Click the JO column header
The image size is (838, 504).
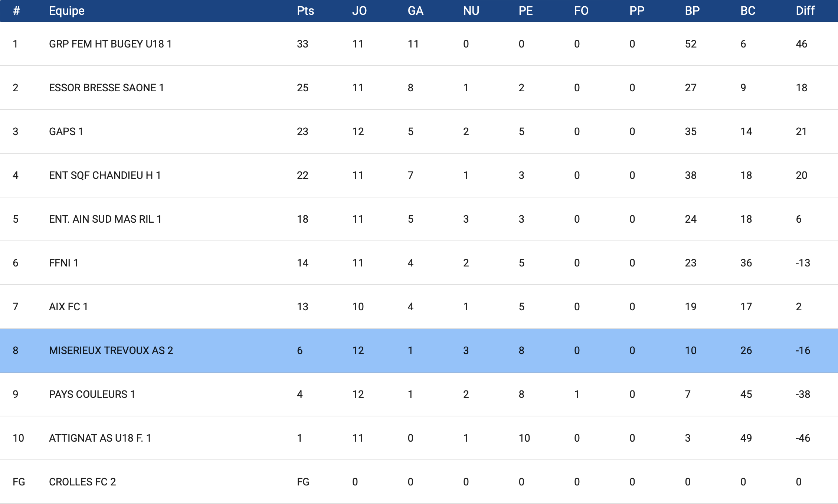359,11
